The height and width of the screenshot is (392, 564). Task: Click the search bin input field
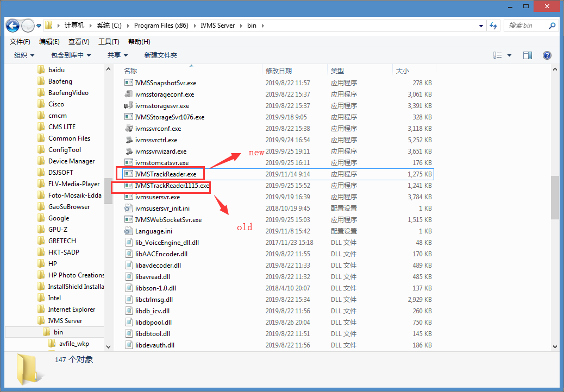tap(527, 26)
